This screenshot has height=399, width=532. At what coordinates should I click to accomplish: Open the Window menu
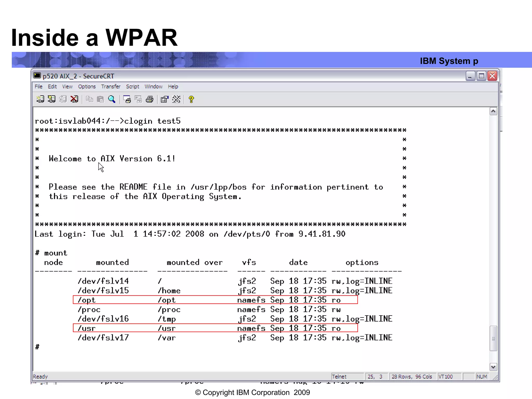coord(154,87)
